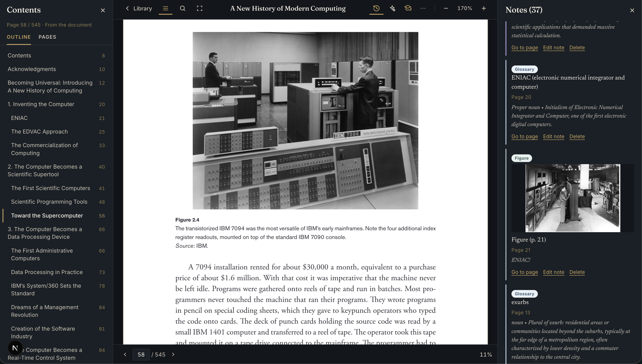Open Scientific Programming Tools section
Viewport: 642px width, 364px height.
coord(56,202)
